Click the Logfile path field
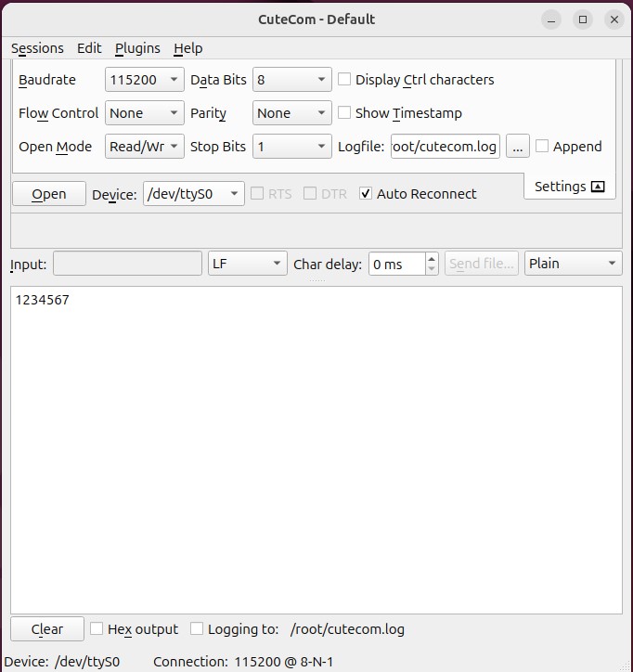The height and width of the screenshot is (672, 633). pyautogui.click(x=446, y=146)
